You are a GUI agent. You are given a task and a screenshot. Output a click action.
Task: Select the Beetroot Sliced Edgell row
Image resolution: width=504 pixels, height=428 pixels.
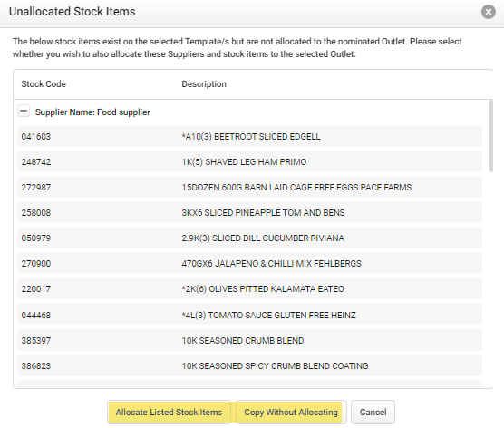249,136
